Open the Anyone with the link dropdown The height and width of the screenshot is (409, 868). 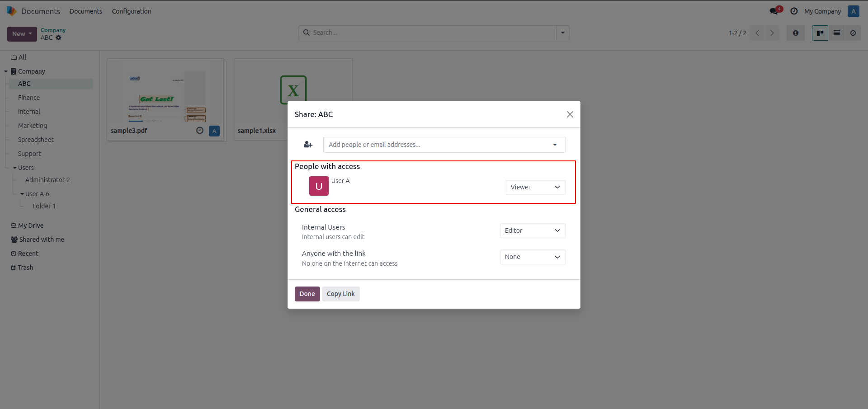[533, 257]
